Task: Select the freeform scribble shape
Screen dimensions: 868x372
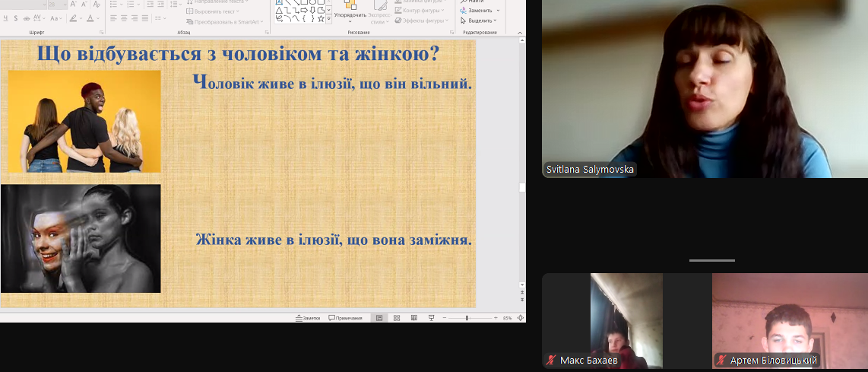Action: 279,19
